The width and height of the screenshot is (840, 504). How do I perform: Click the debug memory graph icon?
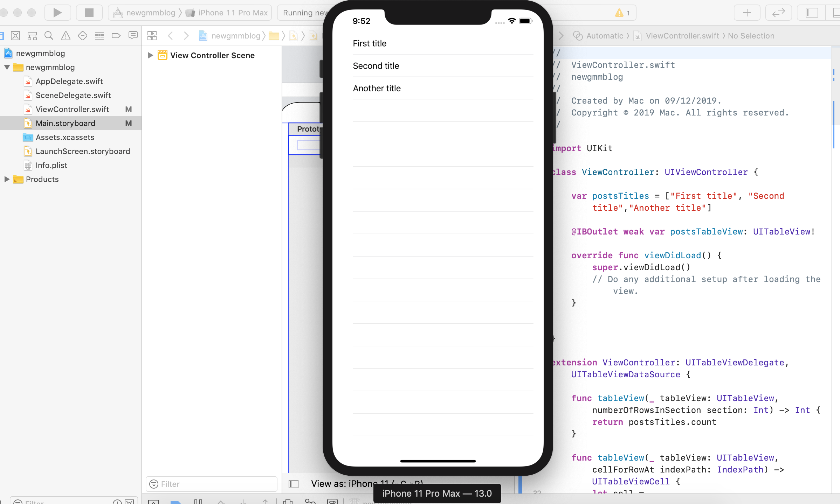point(310,501)
